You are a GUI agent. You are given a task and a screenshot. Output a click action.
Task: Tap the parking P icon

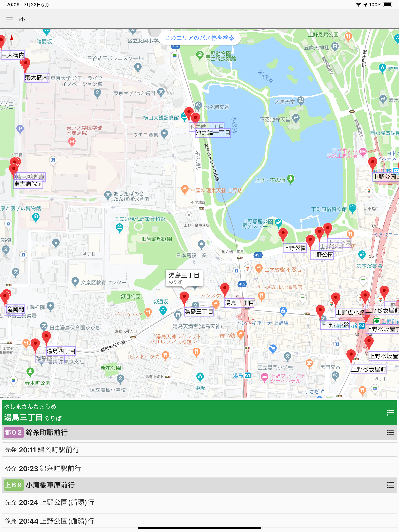tap(20, 129)
